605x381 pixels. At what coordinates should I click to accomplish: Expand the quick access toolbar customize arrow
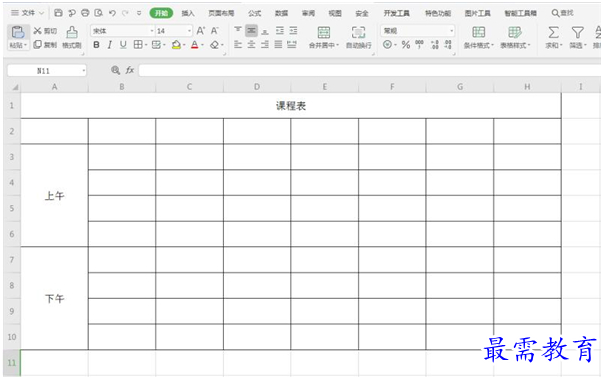(x=139, y=13)
